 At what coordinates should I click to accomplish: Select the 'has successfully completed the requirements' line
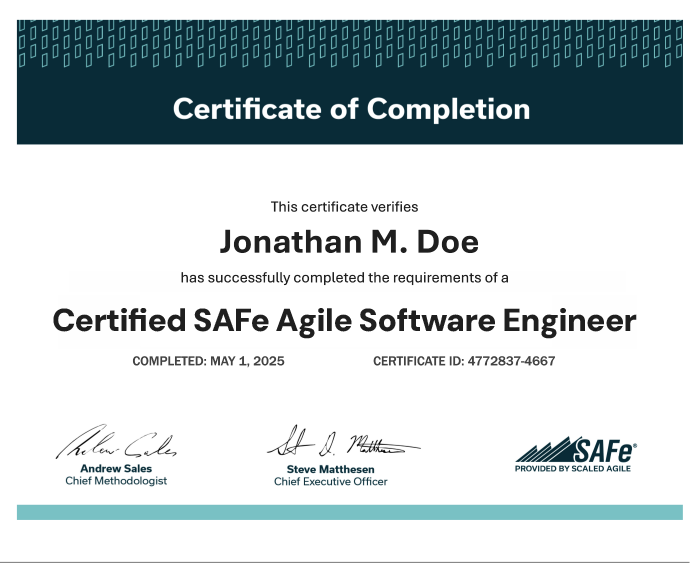[344, 277]
